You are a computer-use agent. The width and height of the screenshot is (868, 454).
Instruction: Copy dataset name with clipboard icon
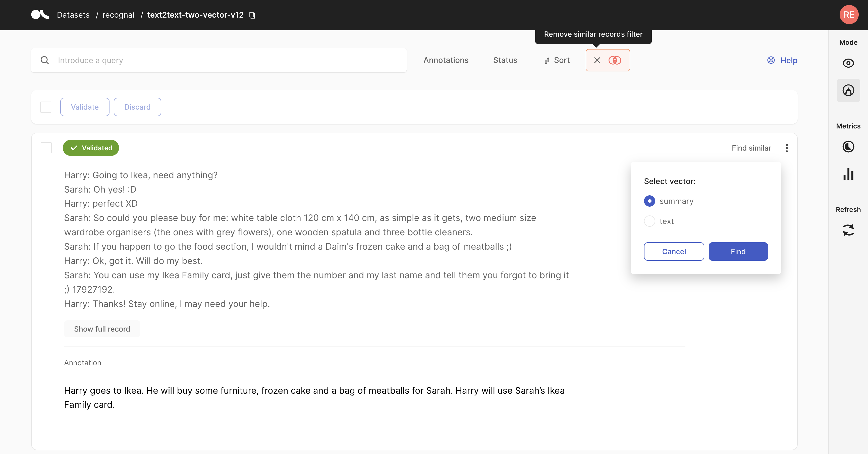(252, 15)
